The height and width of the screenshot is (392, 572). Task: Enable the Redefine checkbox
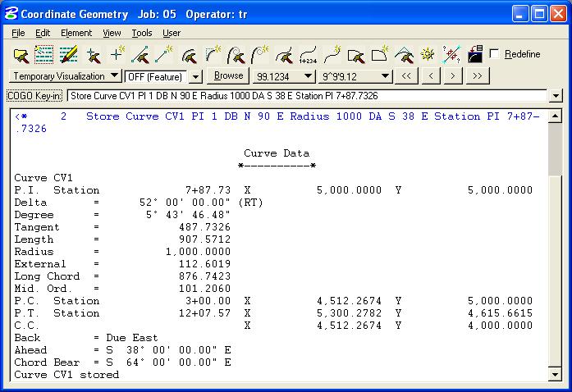point(494,53)
